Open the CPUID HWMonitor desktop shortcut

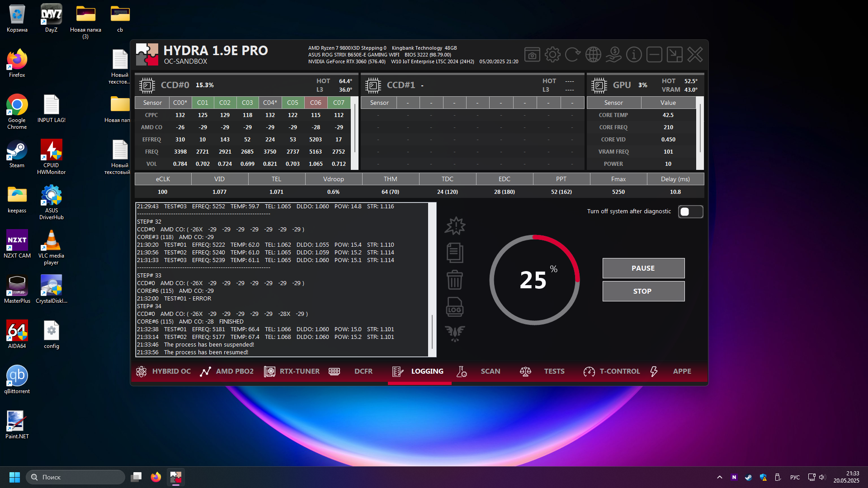click(51, 157)
